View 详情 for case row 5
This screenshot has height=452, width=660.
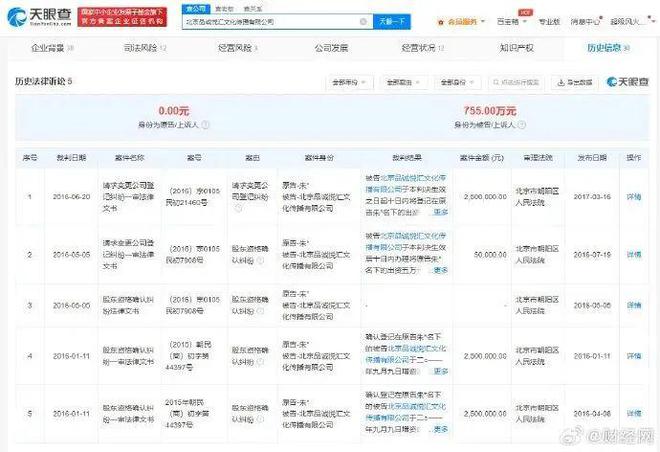click(633, 409)
